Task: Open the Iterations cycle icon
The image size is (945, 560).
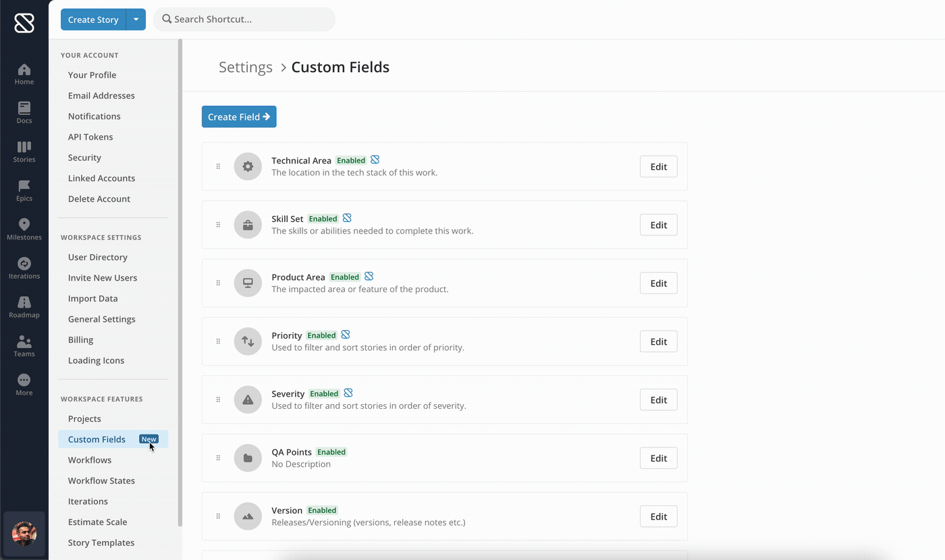Action: pyautogui.click(x=24, y=268)
